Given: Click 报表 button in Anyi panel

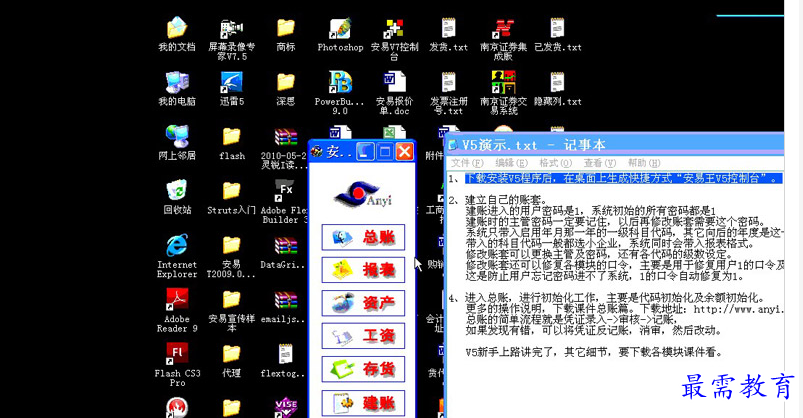Looking at the screenshot, I should [363, 270].
